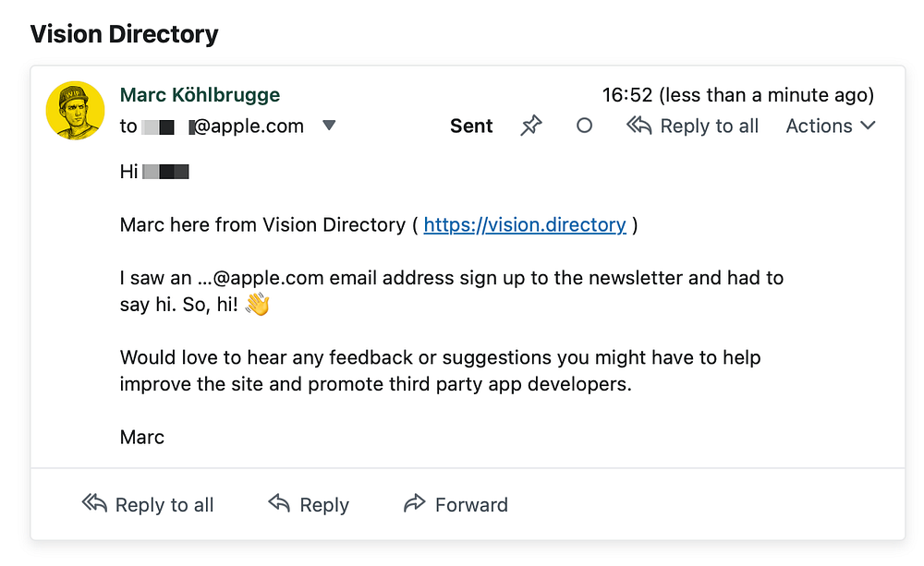The width and height of the screenshot is (924, 566).
Task: Click sender name Marc Köhlbrugge
Action: click(200, 95)
